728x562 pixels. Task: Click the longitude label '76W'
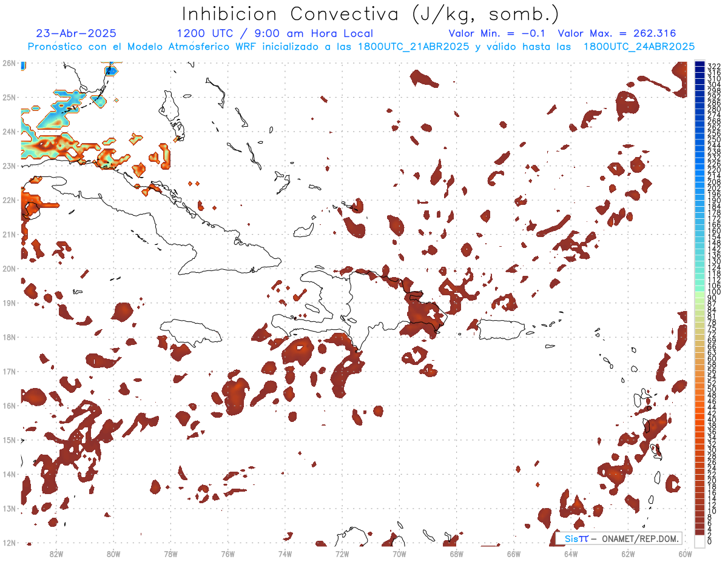[x=227, y=554]
